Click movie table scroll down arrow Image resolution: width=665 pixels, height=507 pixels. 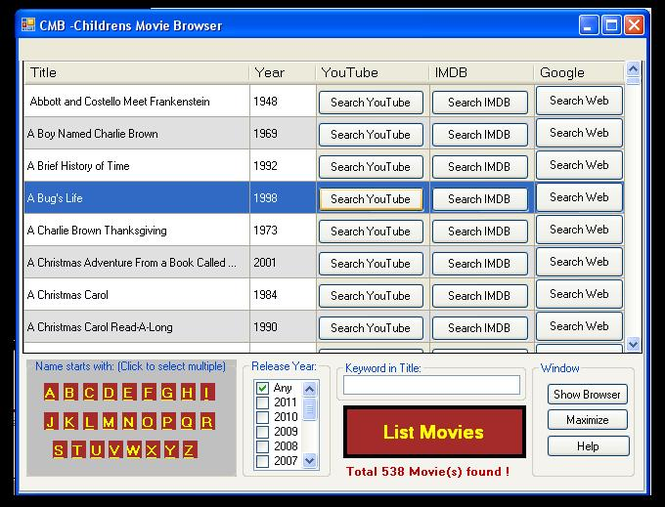[633, 345]
